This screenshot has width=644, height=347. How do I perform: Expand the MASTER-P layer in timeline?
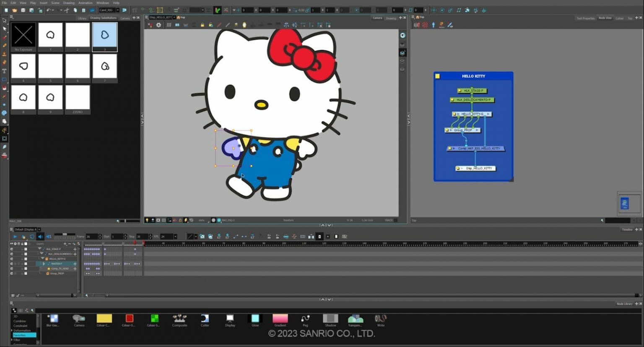point(44,264)
